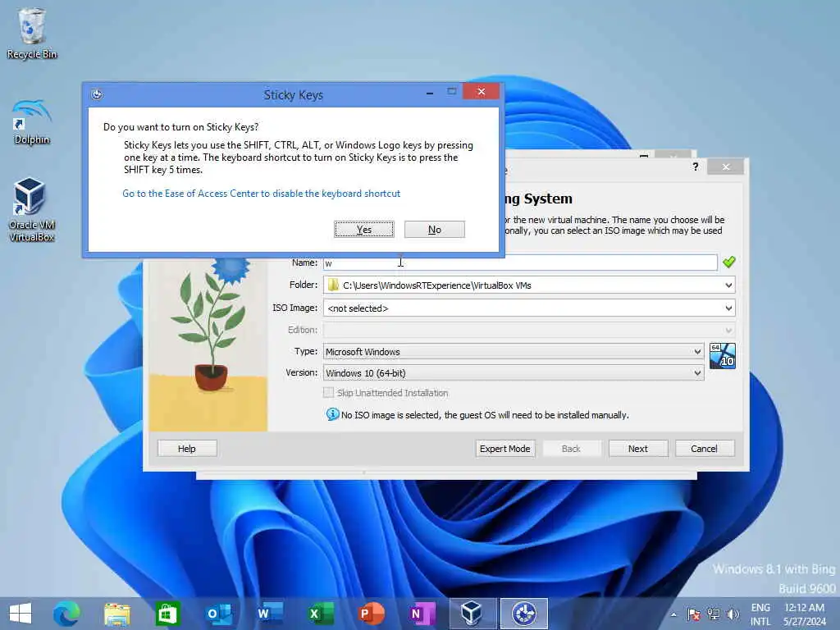The height and width of the screenshot is (630, 840).
Task: Close the Sticky Keys dialog
Action: click(x=481, y=92)
